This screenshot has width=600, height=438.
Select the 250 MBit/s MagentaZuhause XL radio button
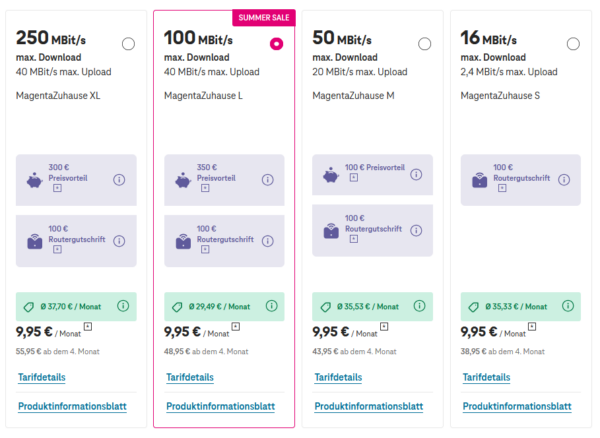tap(128, 44)
